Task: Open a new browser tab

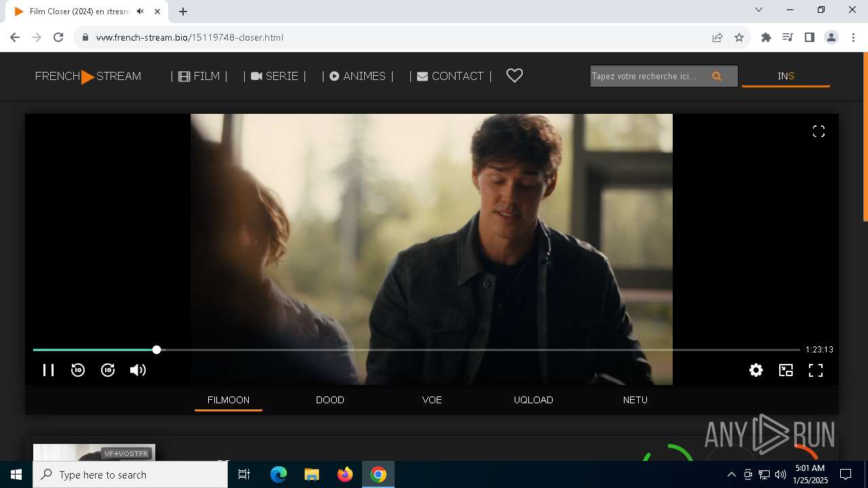Action: [183, 12]
